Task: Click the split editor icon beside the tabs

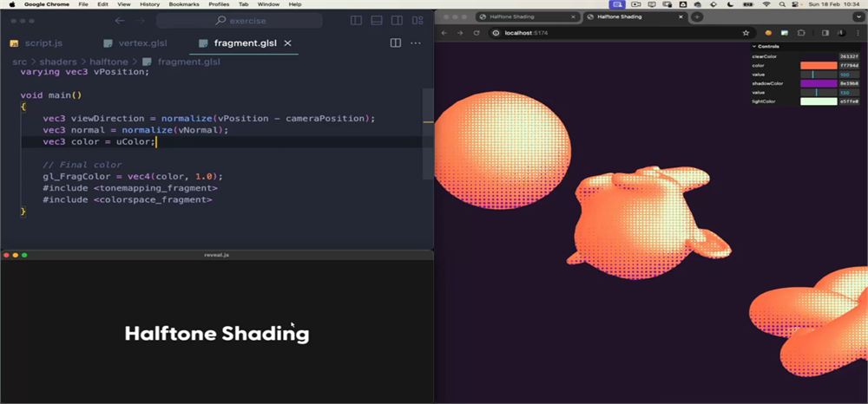Action: [x=395, y=43]
